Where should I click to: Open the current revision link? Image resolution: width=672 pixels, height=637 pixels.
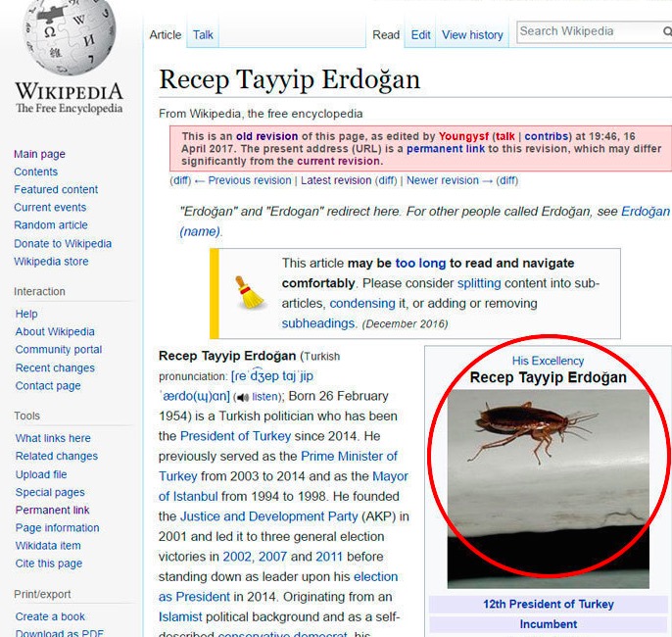[x=338, y=161]
